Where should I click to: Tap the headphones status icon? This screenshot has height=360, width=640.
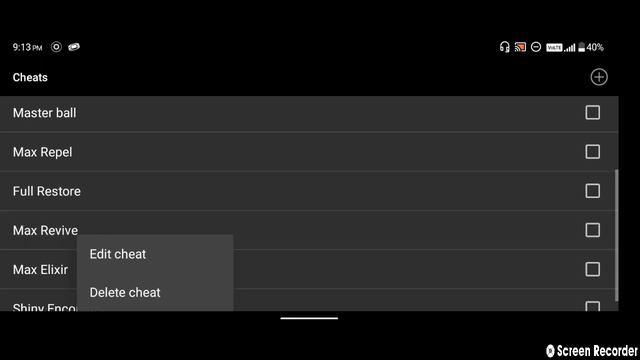coord(504,47)
